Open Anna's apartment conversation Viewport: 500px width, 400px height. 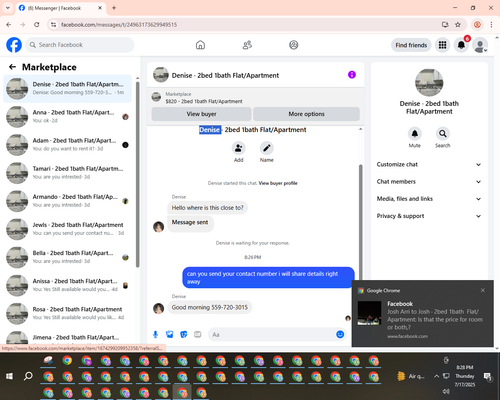tap(67, 117)
